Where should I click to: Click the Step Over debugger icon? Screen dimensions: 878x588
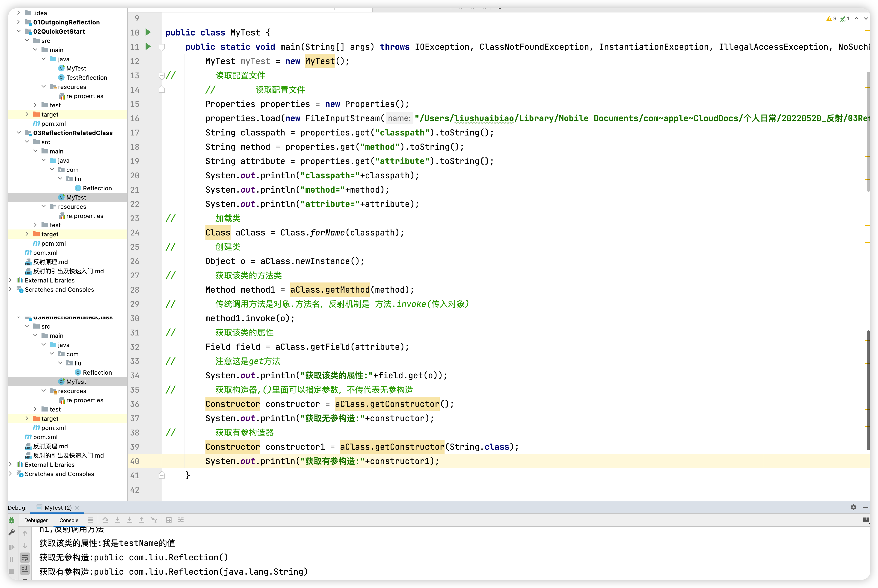click(105, 520)
